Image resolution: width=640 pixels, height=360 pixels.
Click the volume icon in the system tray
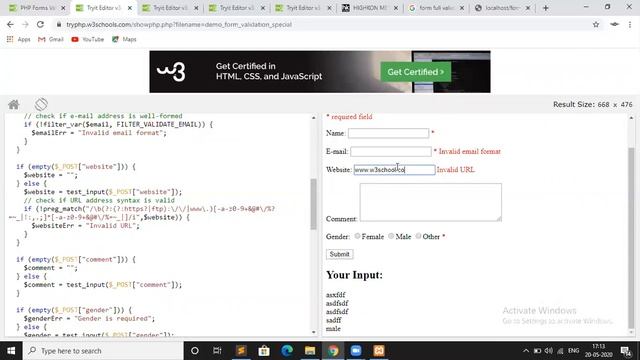[549, 351]
